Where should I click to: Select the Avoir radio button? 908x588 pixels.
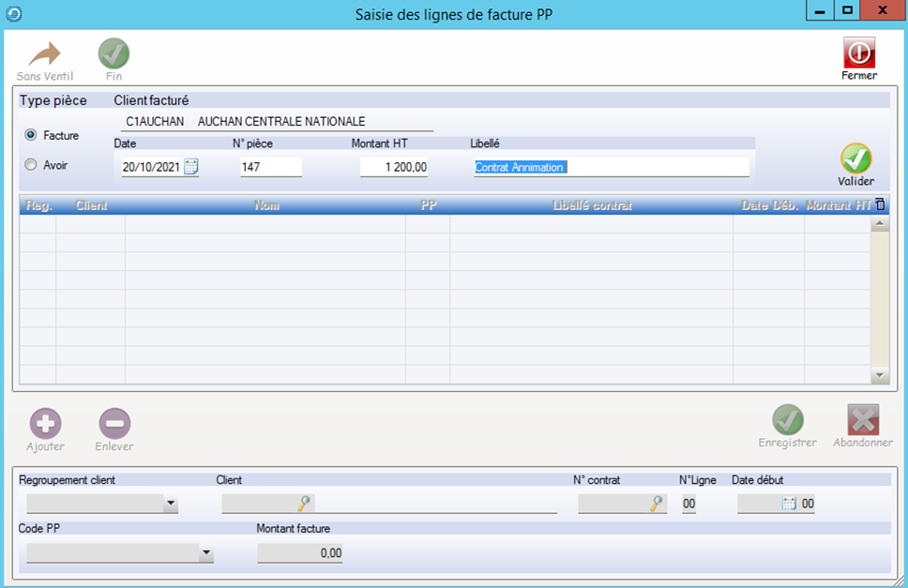click(31, 164)
